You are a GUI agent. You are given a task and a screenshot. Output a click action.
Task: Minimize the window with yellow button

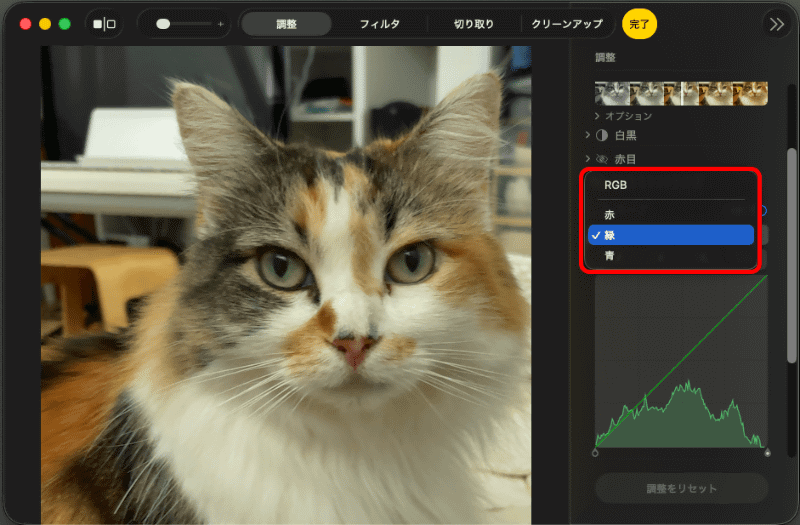point(45,24)
